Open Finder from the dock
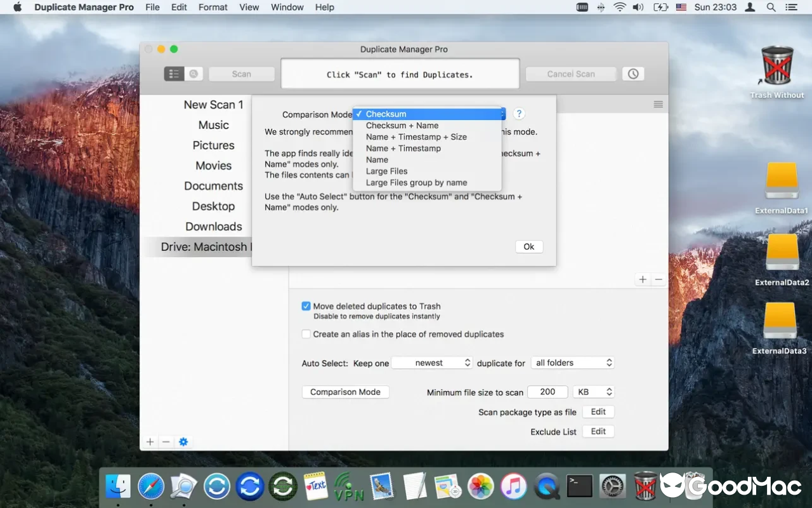This screenshot has width=812, height=508. click(x=118, y=486)
